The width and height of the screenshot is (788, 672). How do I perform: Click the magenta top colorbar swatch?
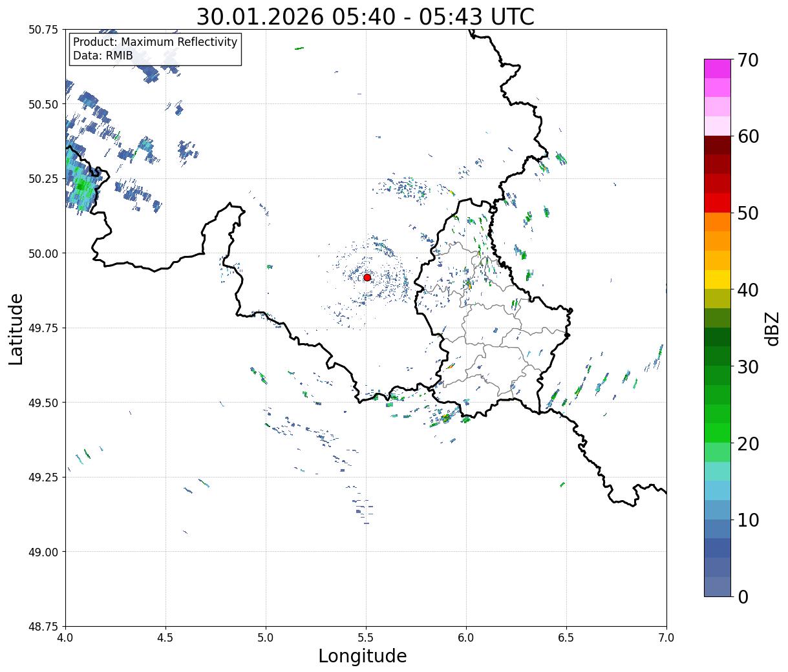[718, 68]
